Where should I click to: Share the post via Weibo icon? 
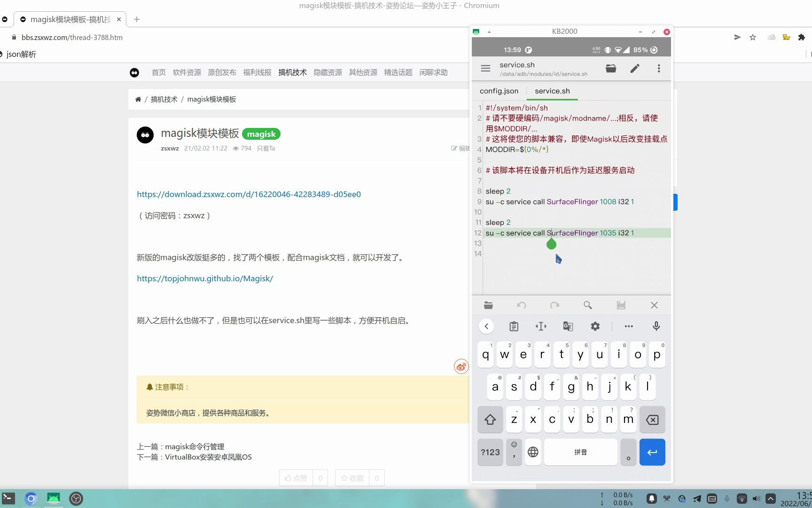coord(461,366)
